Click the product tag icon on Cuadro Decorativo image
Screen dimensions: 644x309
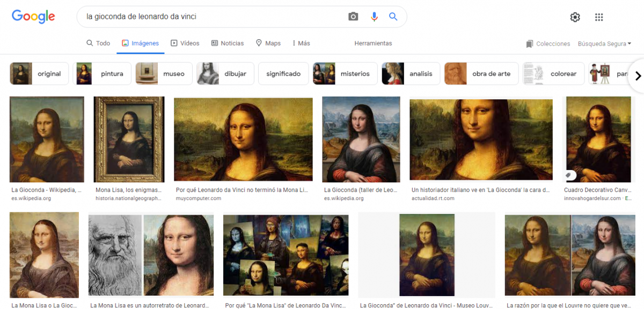click(x=570, y=175)
